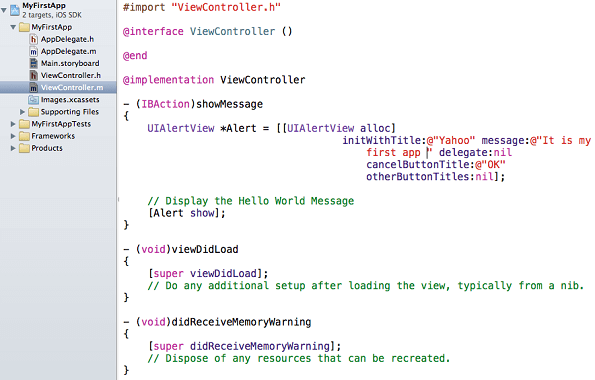The height and width of the screenshot is (380, 595).
Task: Collapse the MyFirstApp group folder
Action: [x=13, y=27]
